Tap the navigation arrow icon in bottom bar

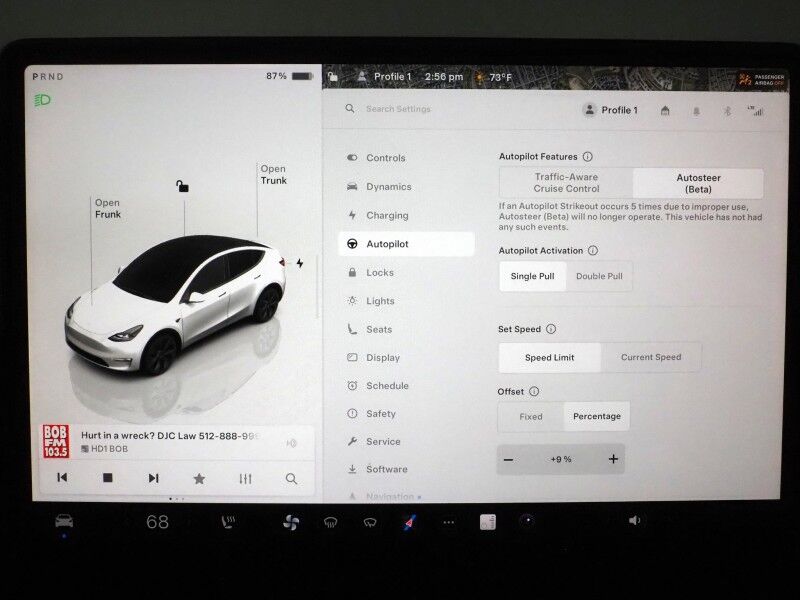[x=410, y=521]
